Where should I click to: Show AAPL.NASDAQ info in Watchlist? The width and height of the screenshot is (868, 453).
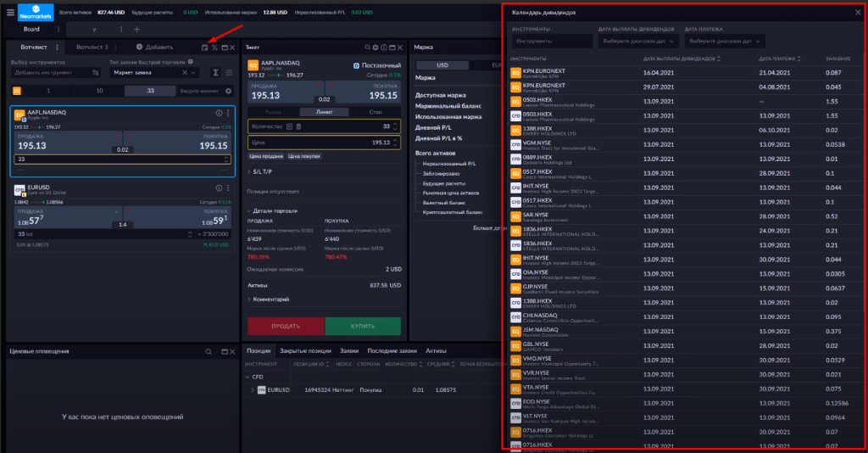(219, 113)
